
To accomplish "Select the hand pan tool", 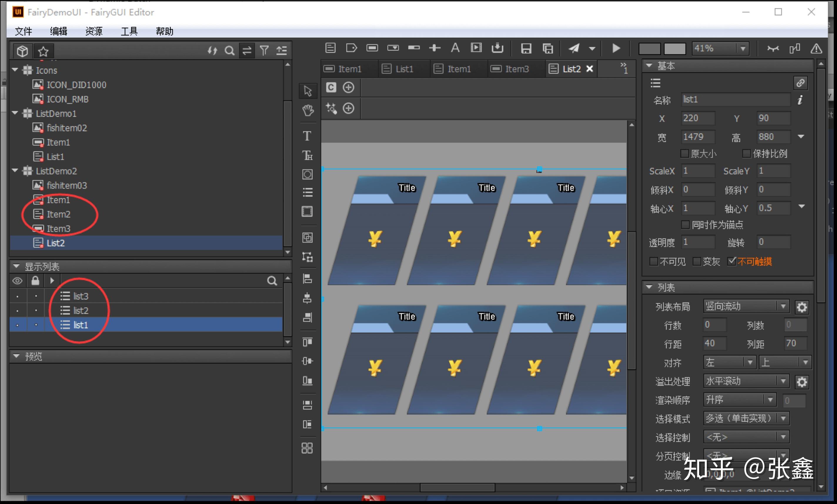I will click(x=308, y=110).
